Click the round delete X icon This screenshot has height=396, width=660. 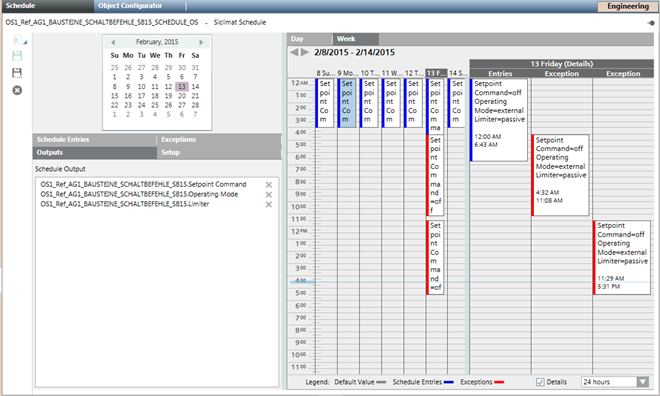tap(17, 90)
